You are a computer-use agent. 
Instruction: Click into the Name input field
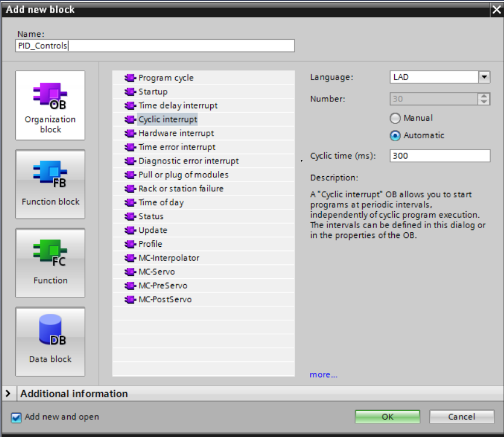[155, 46]
